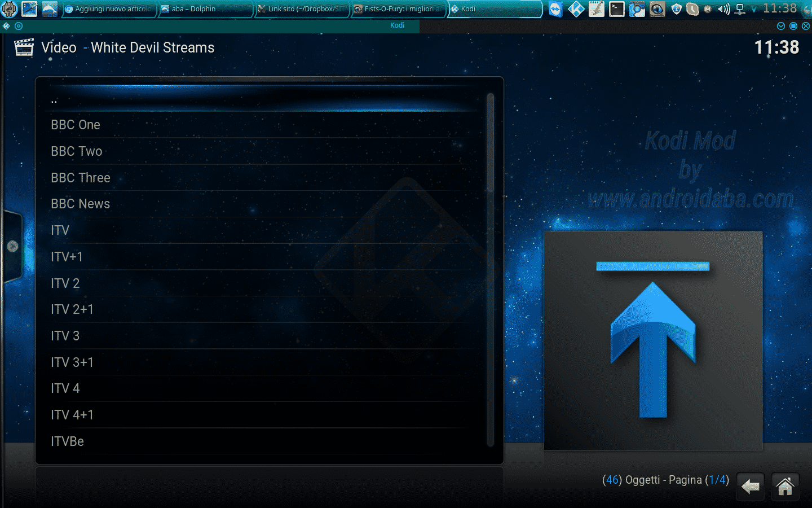Select the BBC Three stream
Screen dimensions: 812x508
coord(263,178)
